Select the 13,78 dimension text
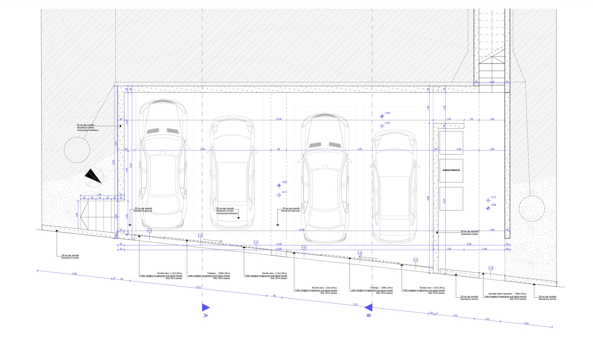 302,230
